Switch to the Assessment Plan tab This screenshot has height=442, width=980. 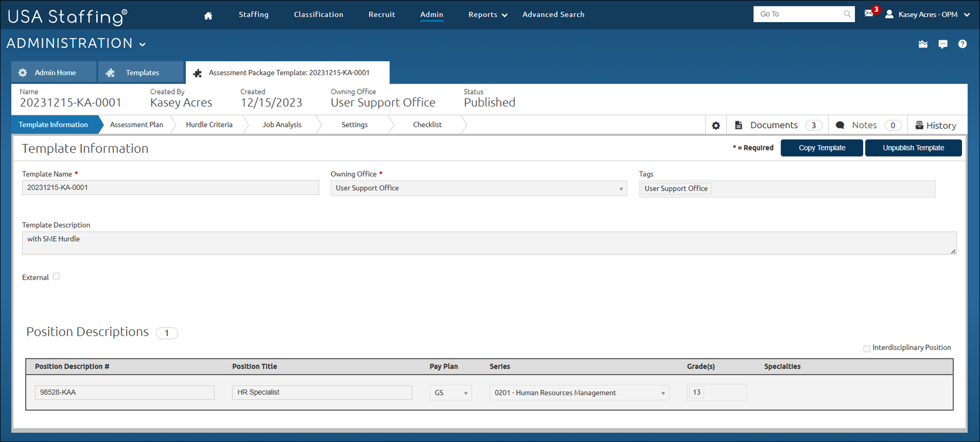click(136, 125)
